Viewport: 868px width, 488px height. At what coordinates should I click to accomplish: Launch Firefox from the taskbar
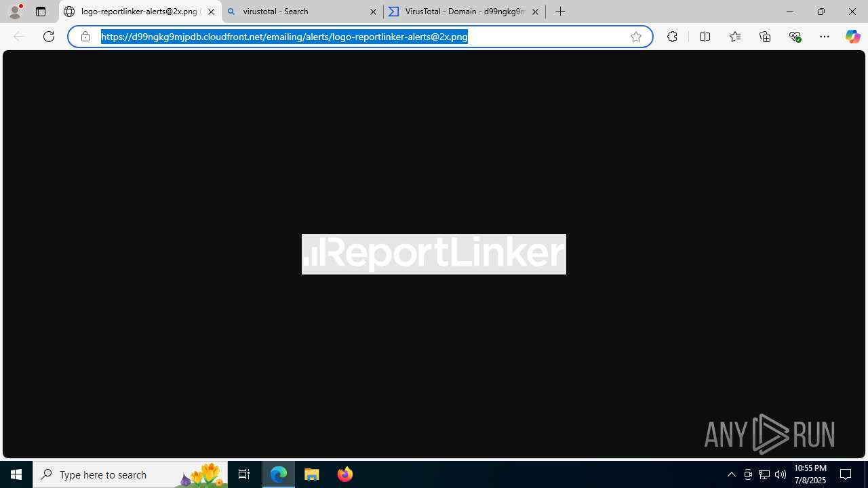point(345,474)
